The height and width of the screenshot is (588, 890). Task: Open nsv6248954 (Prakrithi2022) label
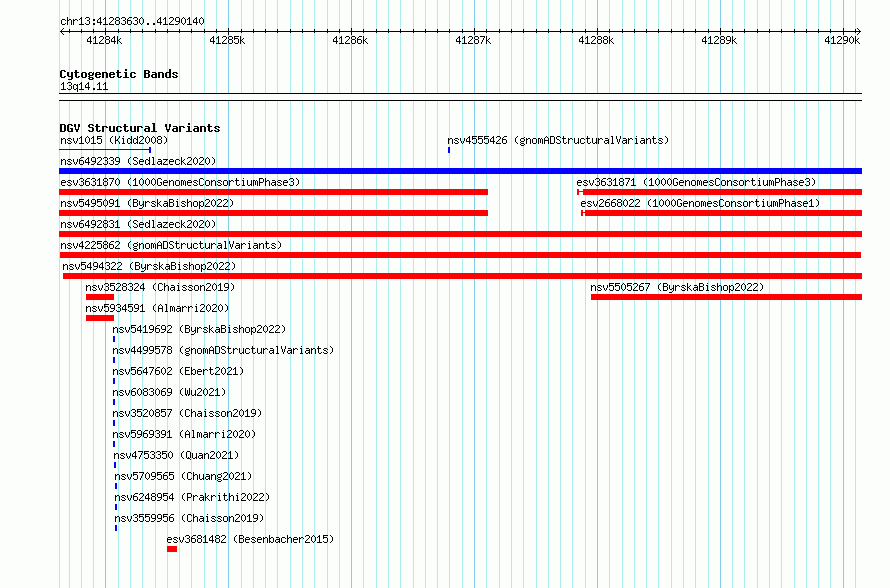tap(192, 497)
